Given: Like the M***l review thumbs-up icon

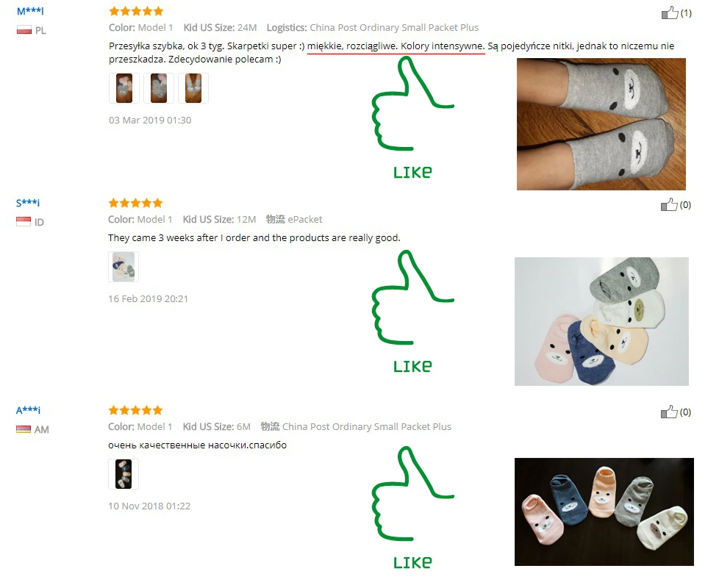Looking at the screenshot, I should [670, 12].
